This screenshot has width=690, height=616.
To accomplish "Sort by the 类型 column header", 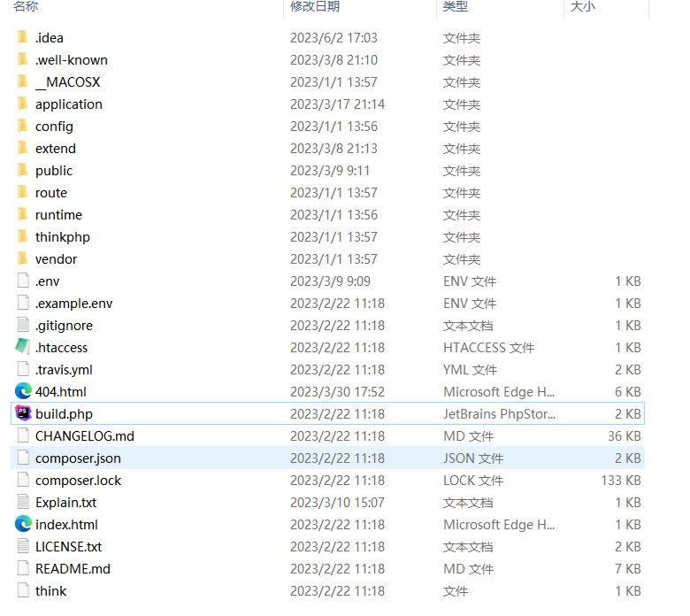I will click(456, 6).
